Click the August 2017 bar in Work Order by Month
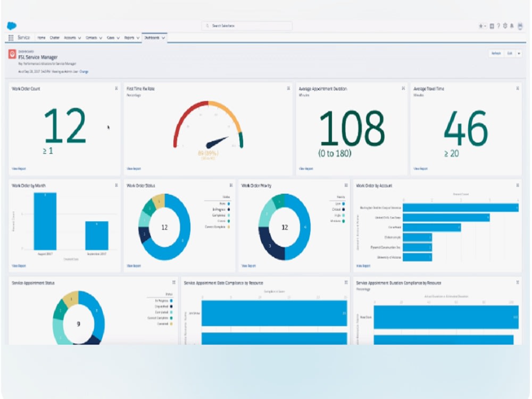Viewport: 532px width, 399px height. click(45, 221)
